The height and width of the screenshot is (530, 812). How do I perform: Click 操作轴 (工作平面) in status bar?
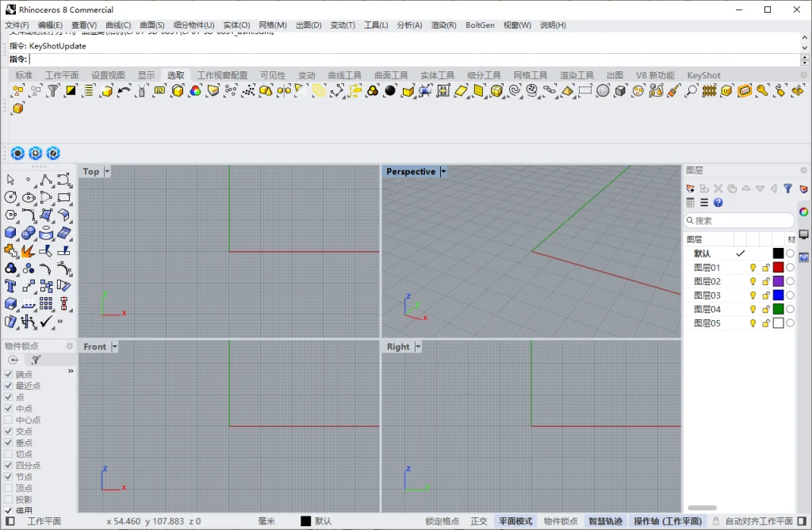click(668, 521)
